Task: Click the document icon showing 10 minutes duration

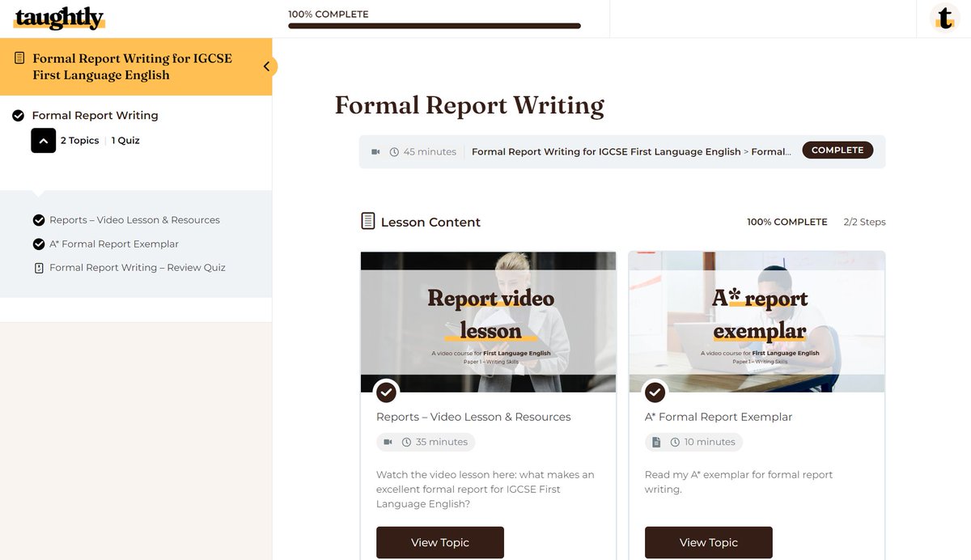Action: (656, 442)
